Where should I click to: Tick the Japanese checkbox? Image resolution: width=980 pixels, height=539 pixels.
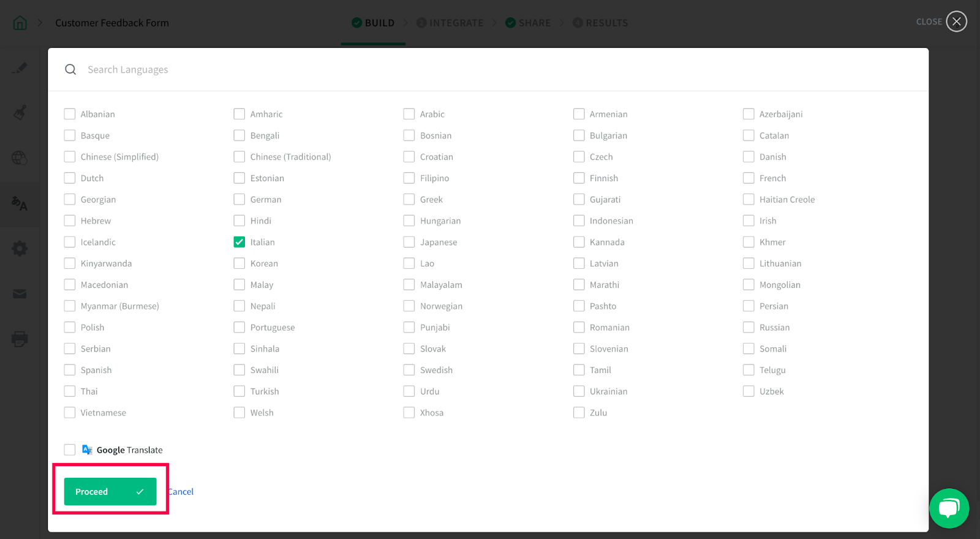(409, 242)
